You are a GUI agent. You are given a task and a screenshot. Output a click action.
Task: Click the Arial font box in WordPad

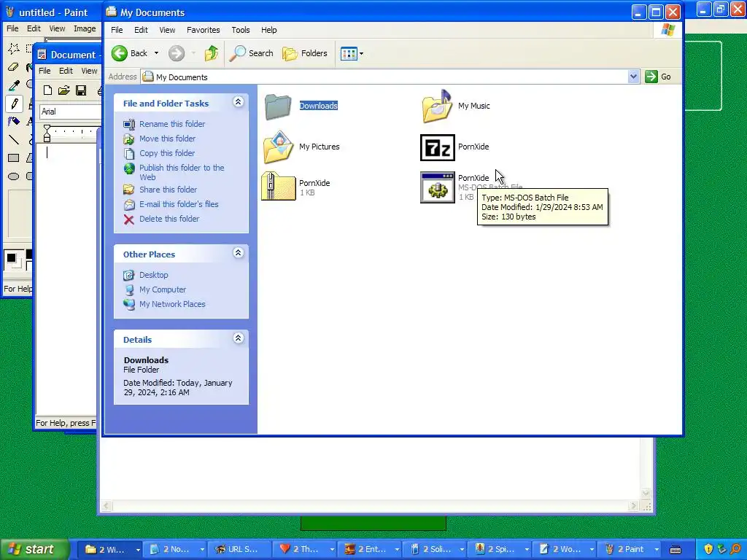click(x=71, y=112)
